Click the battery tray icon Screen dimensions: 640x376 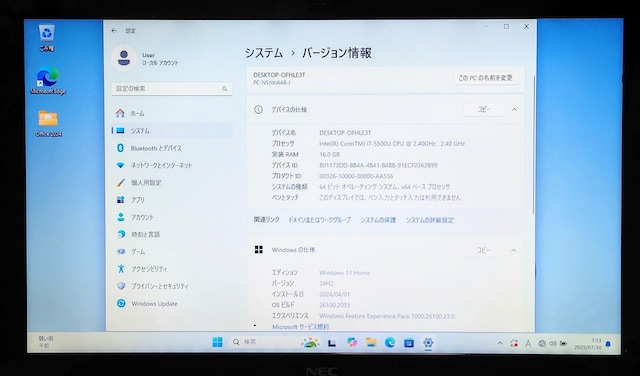564,343
